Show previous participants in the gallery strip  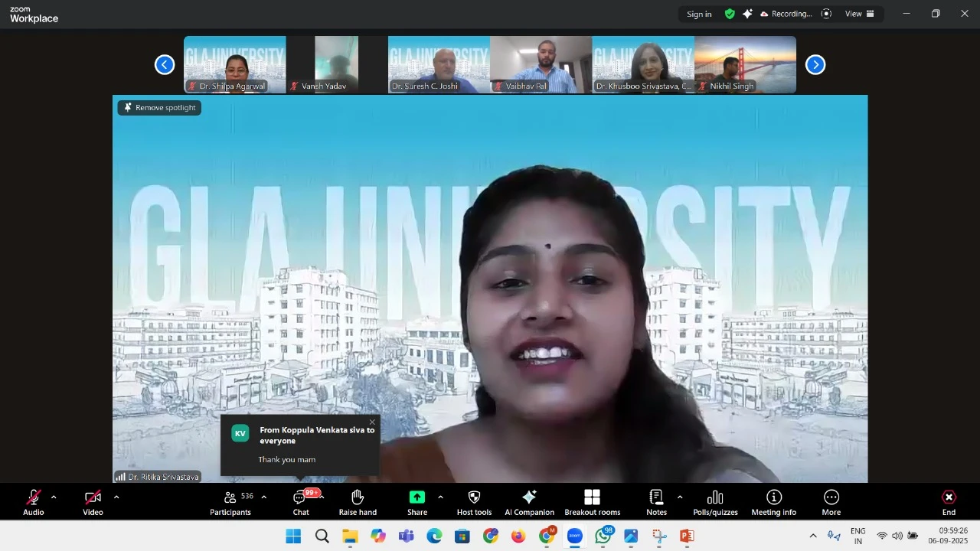tap(165, 65)
